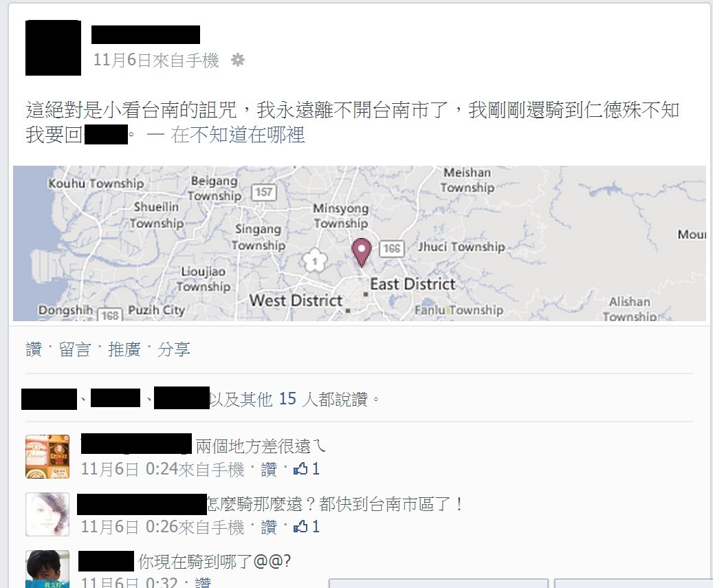713x588 pixels.
Task: Open first commenter's colorful avatar thumbnail
Action: click(x=47, y=457)
